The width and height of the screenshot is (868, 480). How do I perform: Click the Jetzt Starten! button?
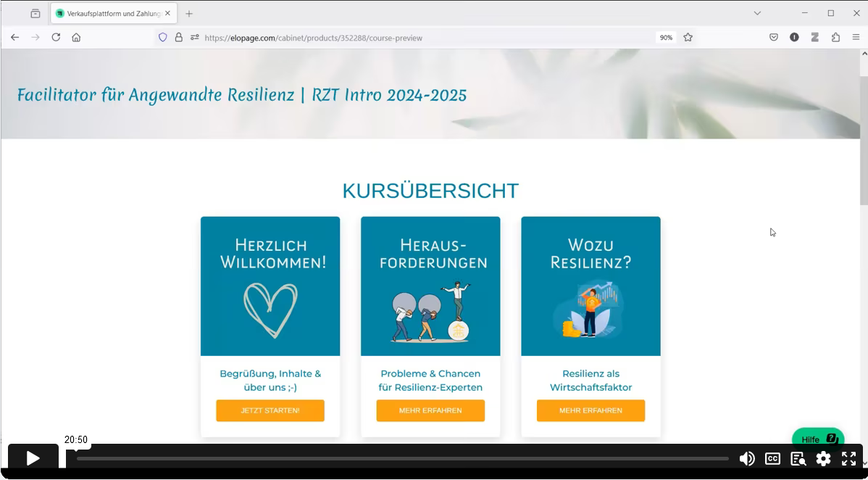[x=270, y=410]
